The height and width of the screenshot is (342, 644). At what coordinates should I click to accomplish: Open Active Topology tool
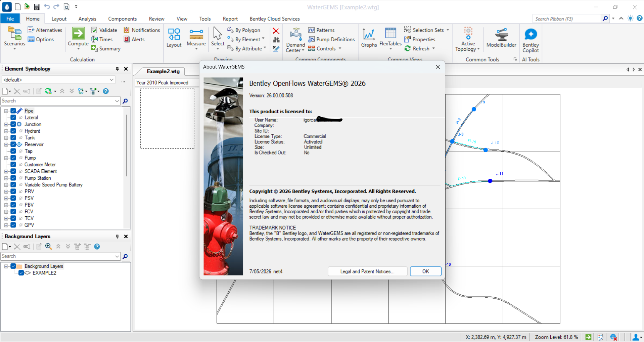468,40
